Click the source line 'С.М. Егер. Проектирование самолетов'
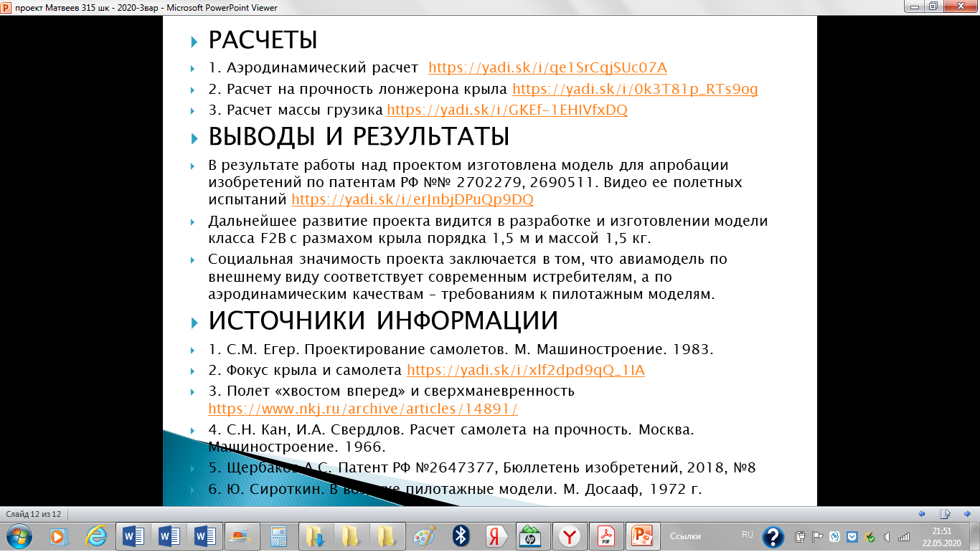Viewport: 980px width, 552px height. tap(461, 350)
